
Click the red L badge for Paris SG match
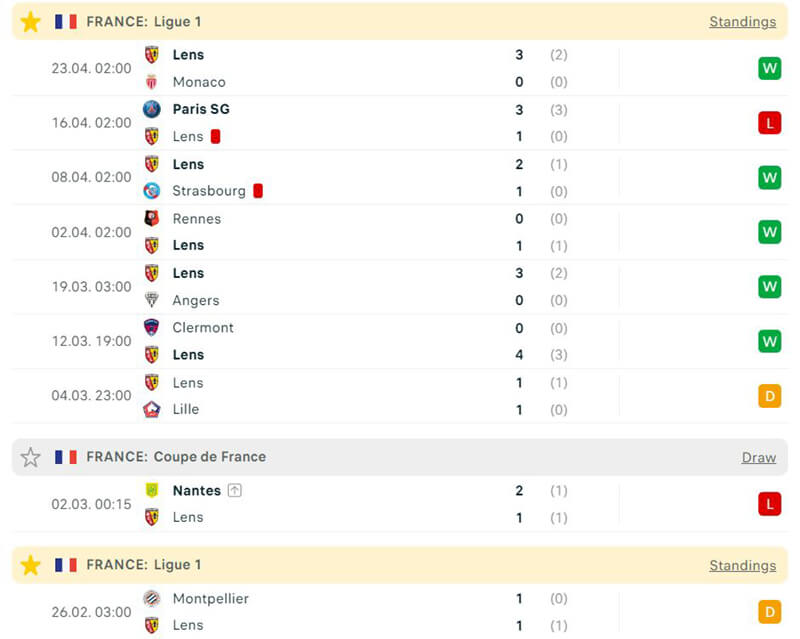point(769,123)
